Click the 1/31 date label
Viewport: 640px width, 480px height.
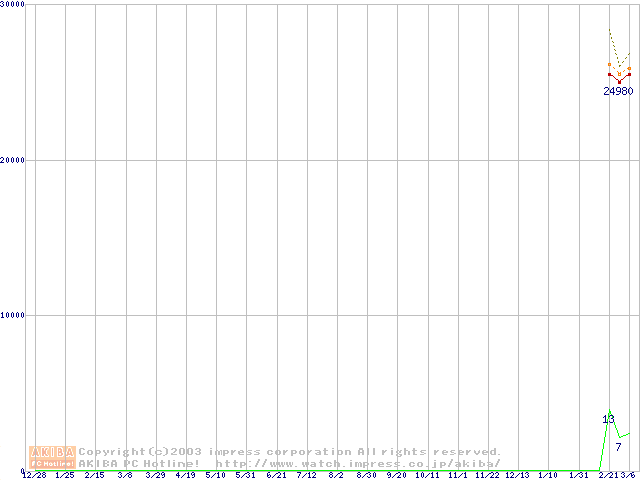pyautogui.click(x=579, y=475)
